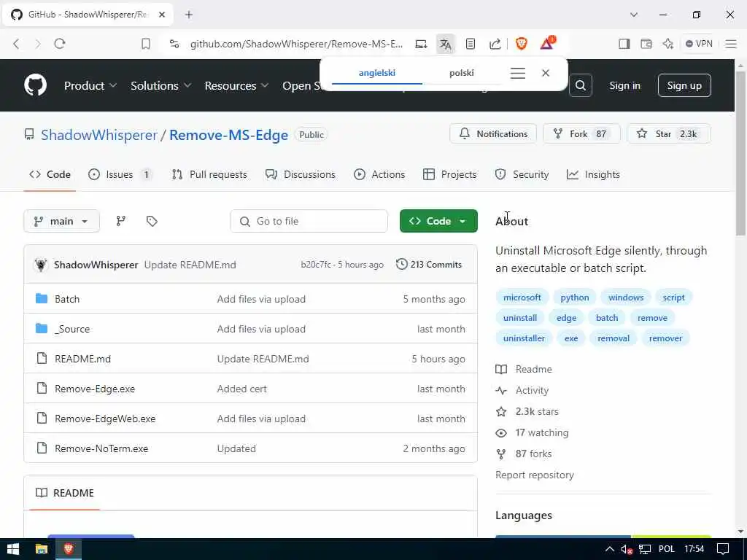Open translation options menu icon

point(518,73)
